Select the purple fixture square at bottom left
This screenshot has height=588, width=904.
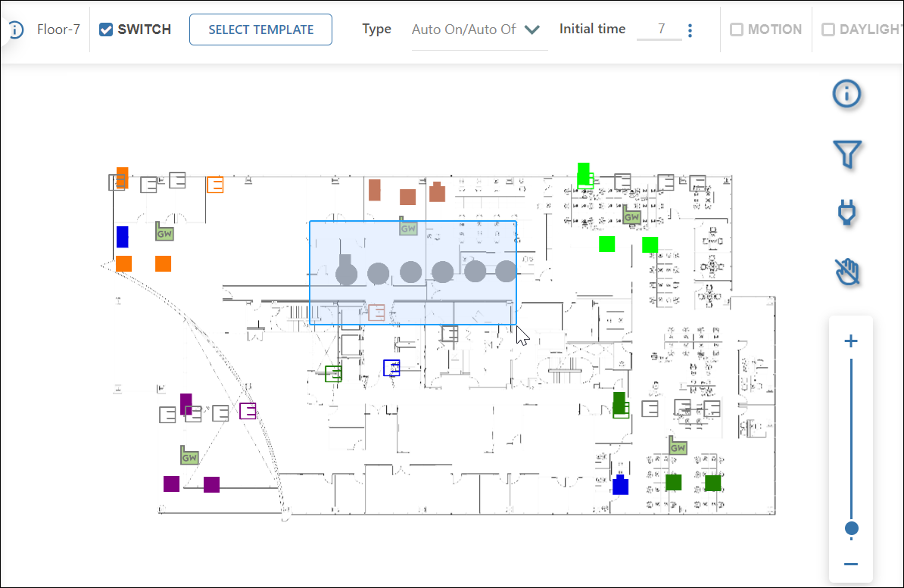tap(172, 484)
